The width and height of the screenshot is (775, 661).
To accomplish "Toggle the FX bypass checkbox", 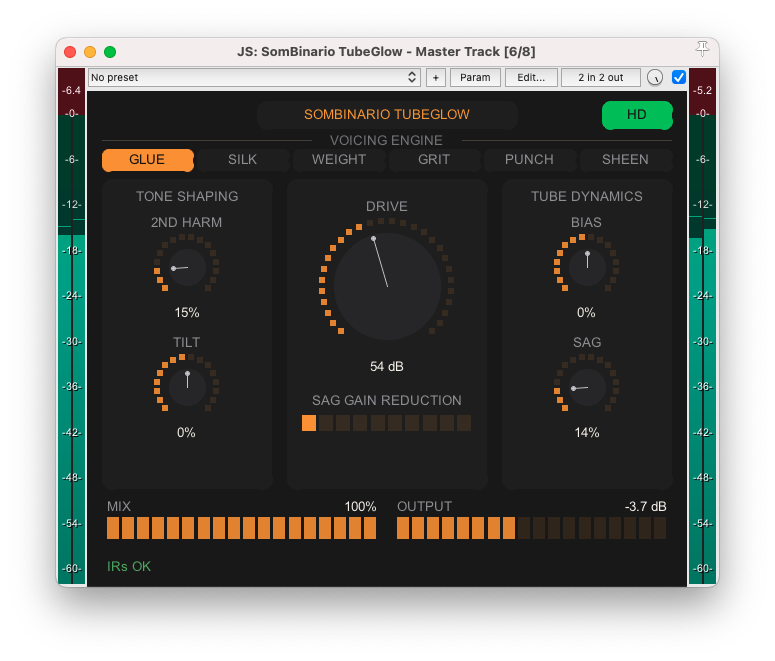I will [678, 77].
